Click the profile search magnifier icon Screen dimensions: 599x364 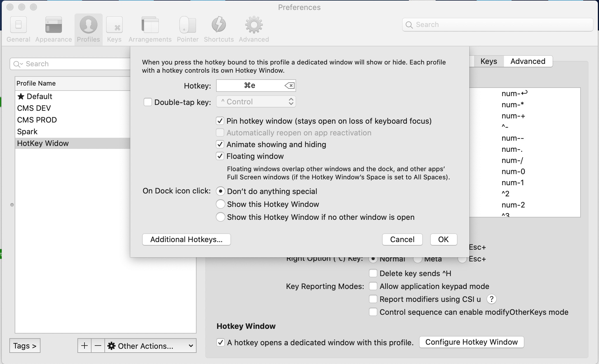point(18,64)
